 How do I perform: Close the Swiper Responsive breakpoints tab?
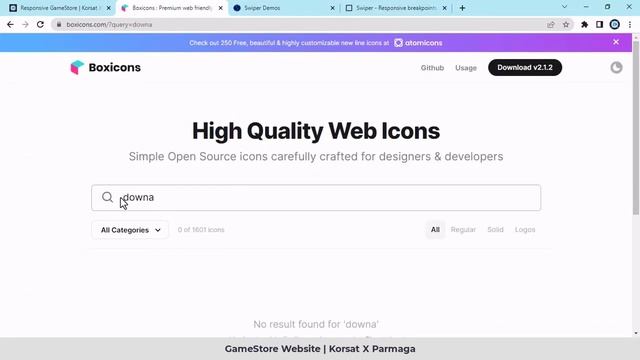click(444, 8)
